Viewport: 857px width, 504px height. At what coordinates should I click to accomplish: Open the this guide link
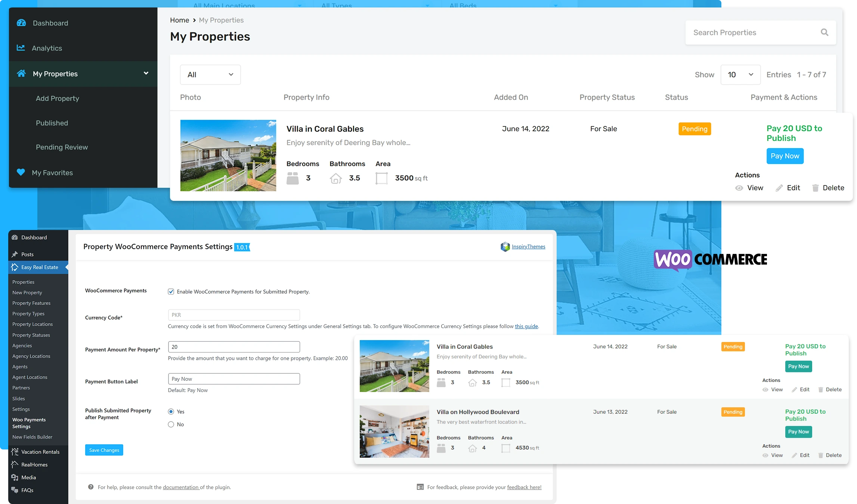tap(526, 326)
